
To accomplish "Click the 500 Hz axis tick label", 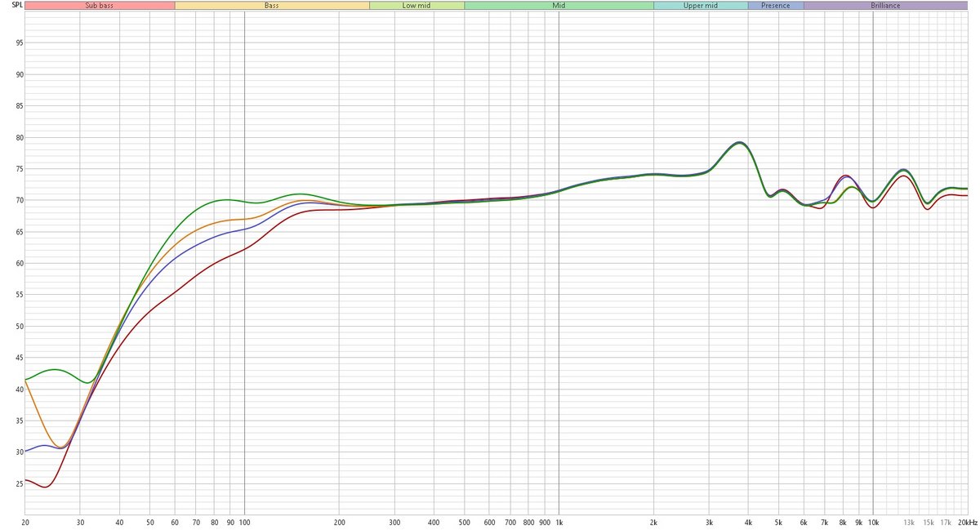I will 464,522.
